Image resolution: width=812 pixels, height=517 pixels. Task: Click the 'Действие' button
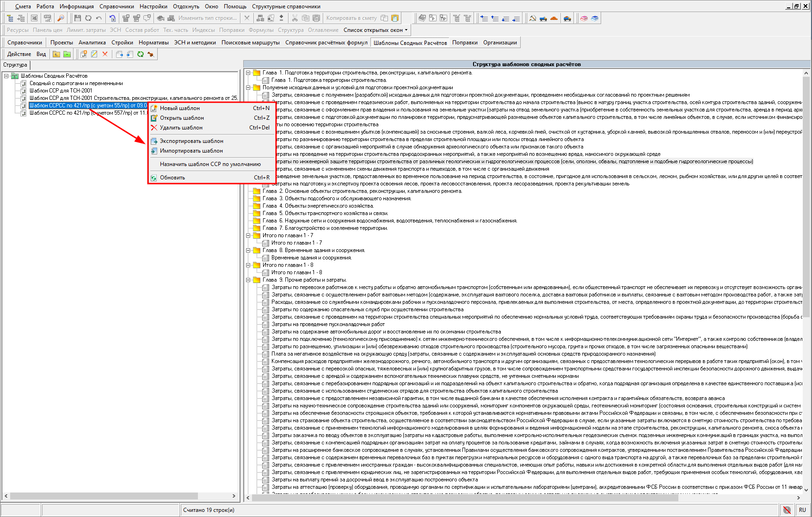pos(19,54)
